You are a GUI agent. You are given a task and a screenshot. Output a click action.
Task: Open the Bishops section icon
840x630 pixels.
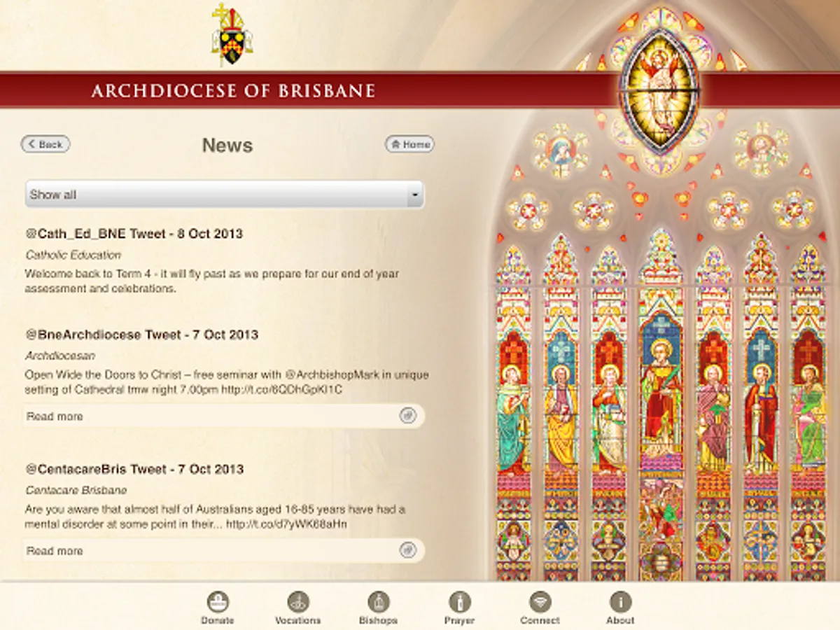click(379, 602)
